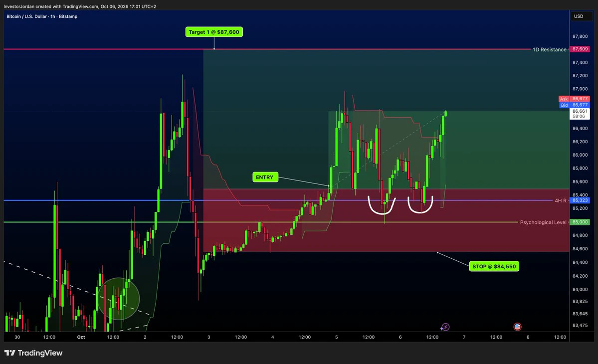Click the Bid 86,677 price tag
The image size is (598, 364).
(574, 105)
